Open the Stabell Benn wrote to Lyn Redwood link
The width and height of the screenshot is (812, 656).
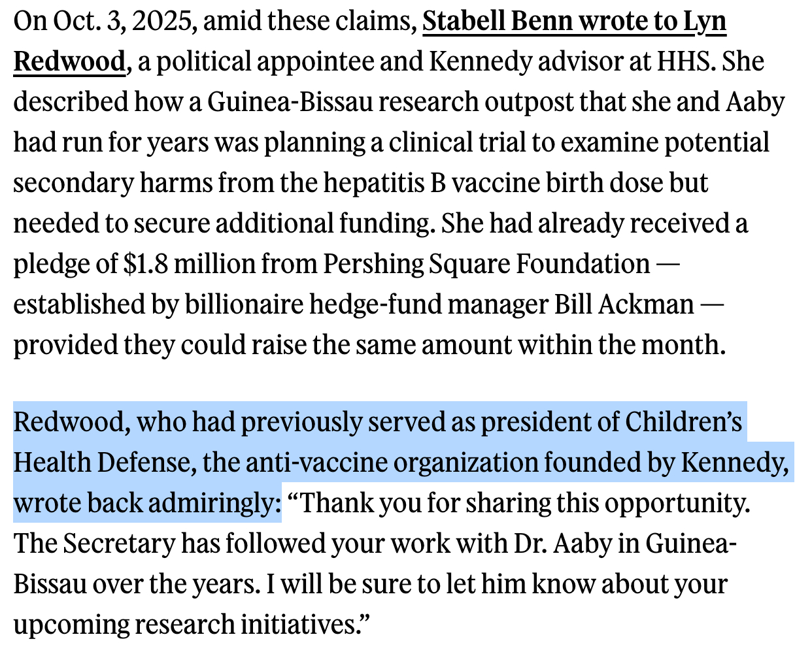(x=574, y=22)
